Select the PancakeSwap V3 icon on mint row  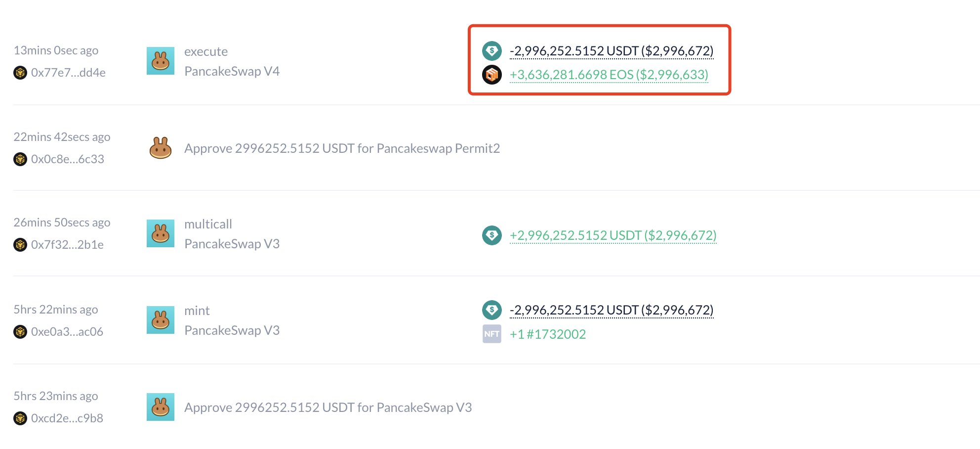160,320
